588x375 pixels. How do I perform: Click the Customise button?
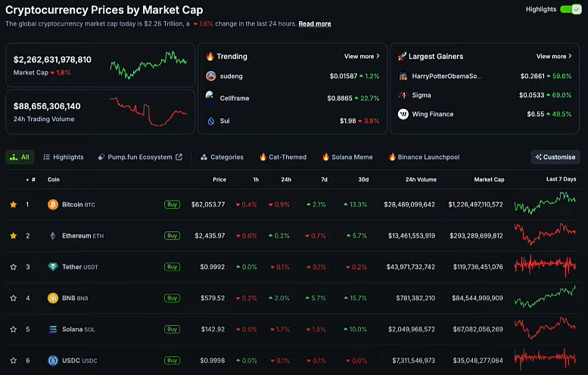(x=555, y=157)
